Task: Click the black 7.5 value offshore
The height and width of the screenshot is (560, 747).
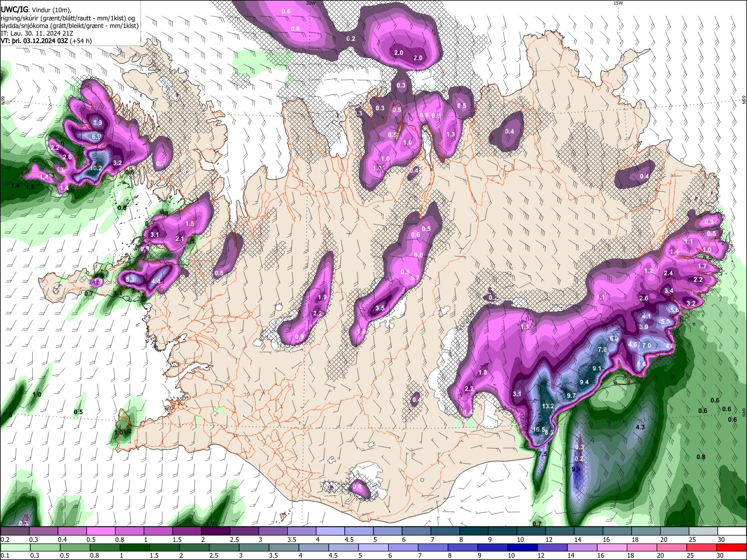Action: tap(542, 454)
